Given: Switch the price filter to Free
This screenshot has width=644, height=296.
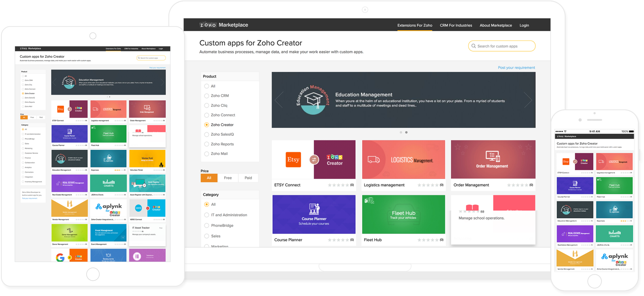Looking at the screenshot, I should [x=228, y=178].
